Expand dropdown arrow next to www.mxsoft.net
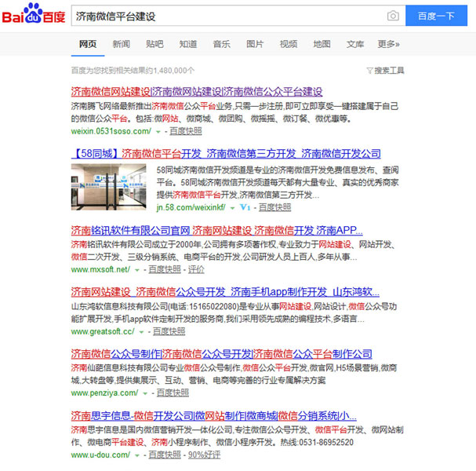This screenshot has height=471, width=476. click(137, 270)
